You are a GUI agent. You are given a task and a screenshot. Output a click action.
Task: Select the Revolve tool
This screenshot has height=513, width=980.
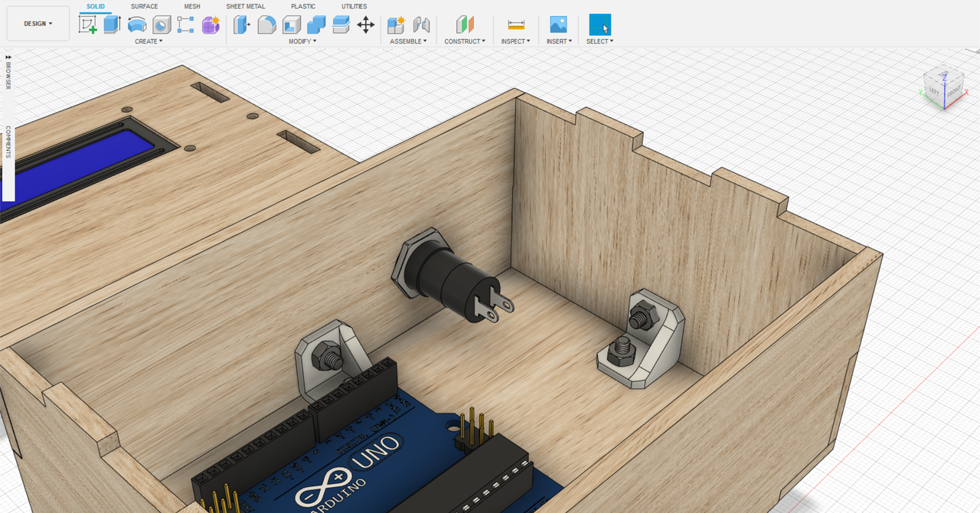click(137, 25)
